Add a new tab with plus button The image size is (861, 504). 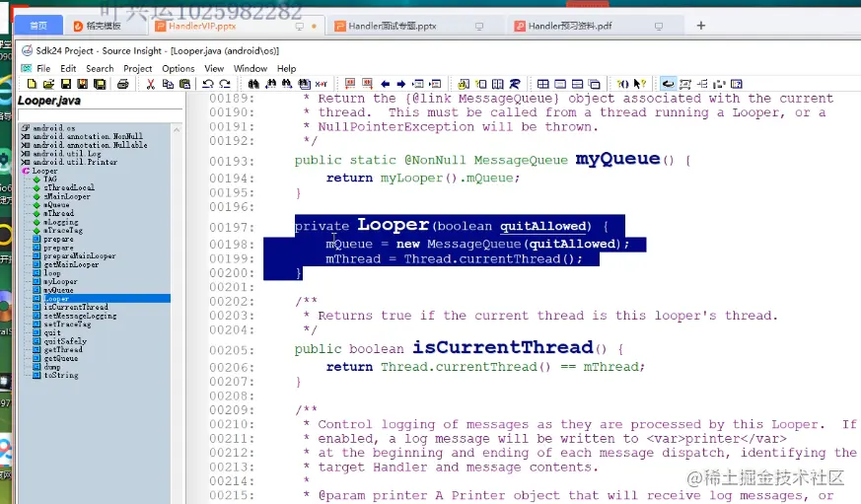(700, 26)
